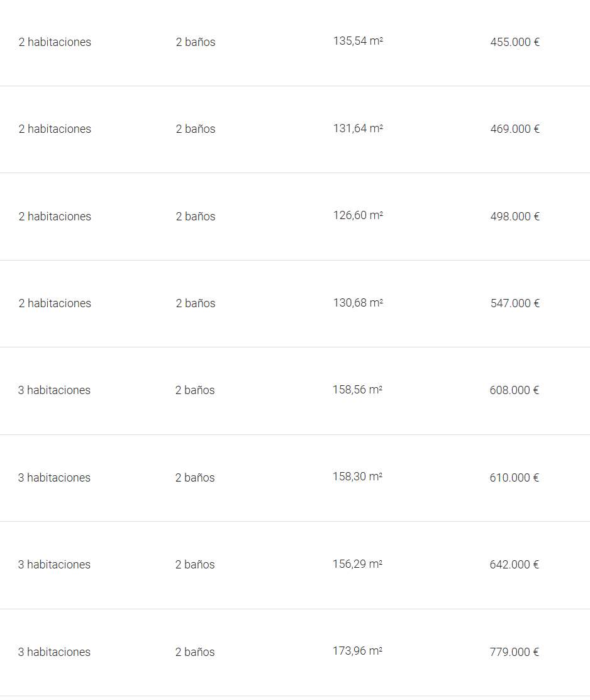Select the 135,54 m² area value
Image resolution: width=590 pixels, height=700 pixels.
[x=358, y=42]
